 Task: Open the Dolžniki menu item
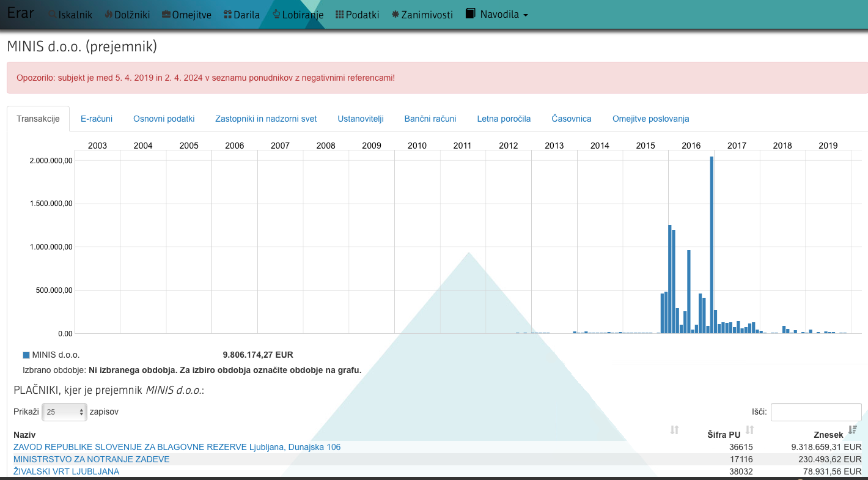click(x=127, y=15)
